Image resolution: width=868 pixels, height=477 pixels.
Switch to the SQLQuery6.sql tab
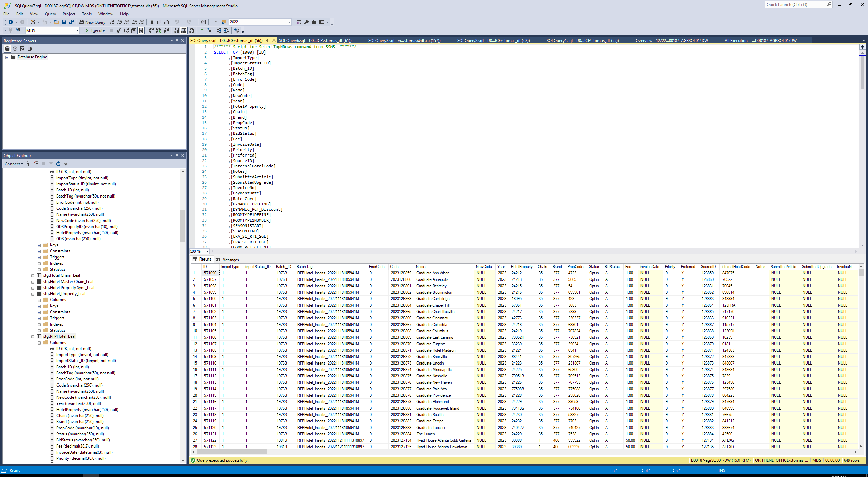[x=315, y=40]
